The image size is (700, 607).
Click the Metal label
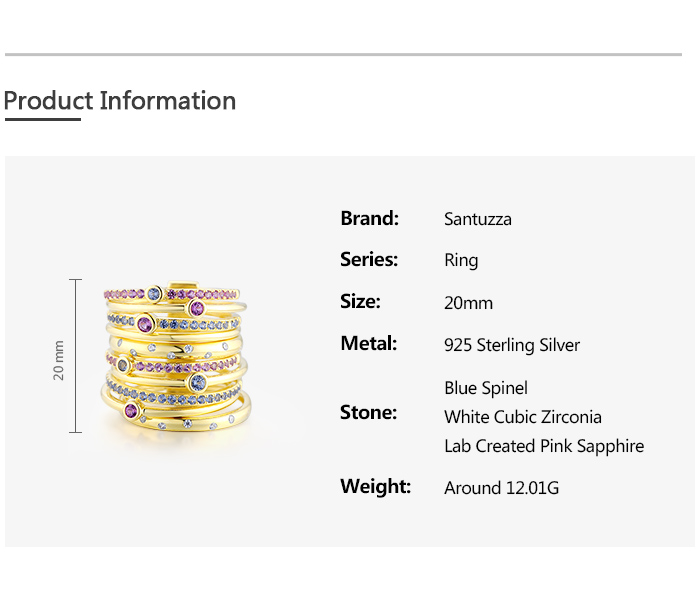coord(368,343)
